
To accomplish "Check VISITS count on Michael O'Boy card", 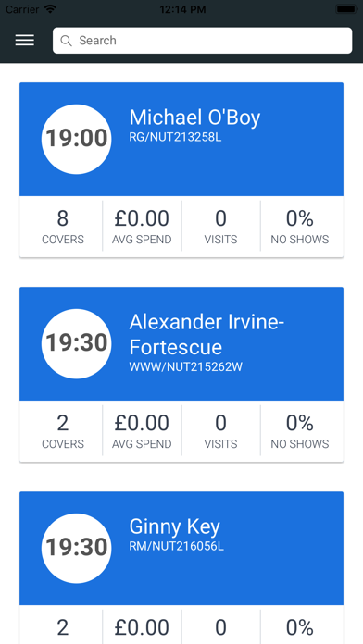I will point(220,227).
